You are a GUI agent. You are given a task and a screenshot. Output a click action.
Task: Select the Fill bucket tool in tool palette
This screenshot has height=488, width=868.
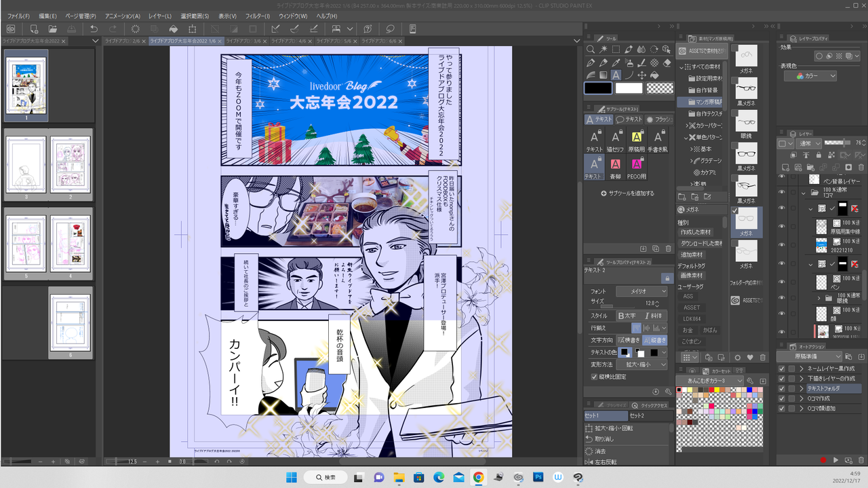point(654,75)
